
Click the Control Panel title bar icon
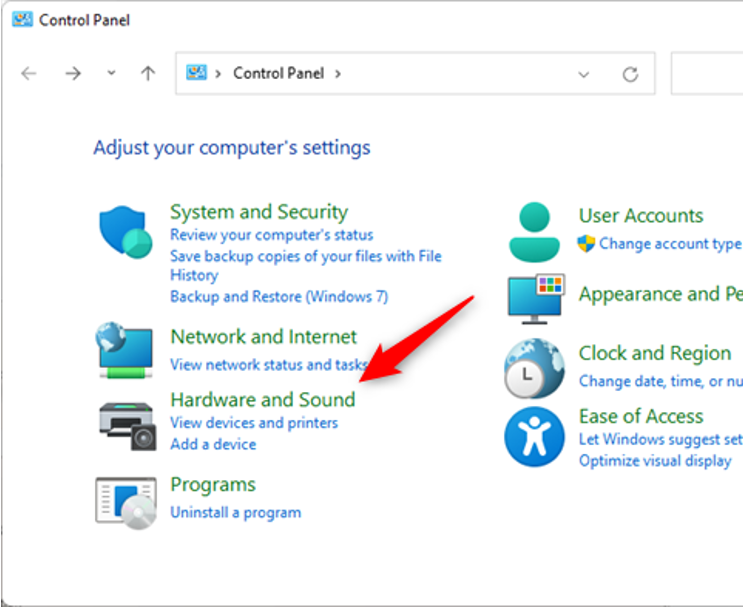(22, 19)
